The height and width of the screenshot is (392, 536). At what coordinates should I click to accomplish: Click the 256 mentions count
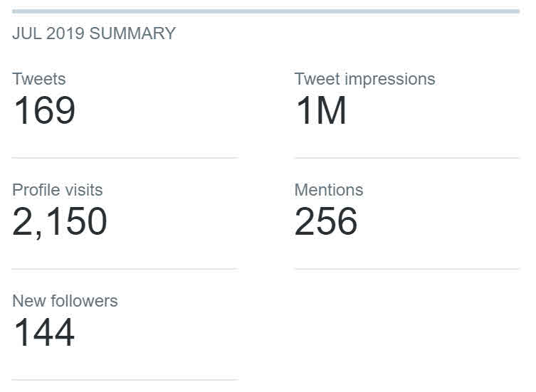(x=326, y=221)
